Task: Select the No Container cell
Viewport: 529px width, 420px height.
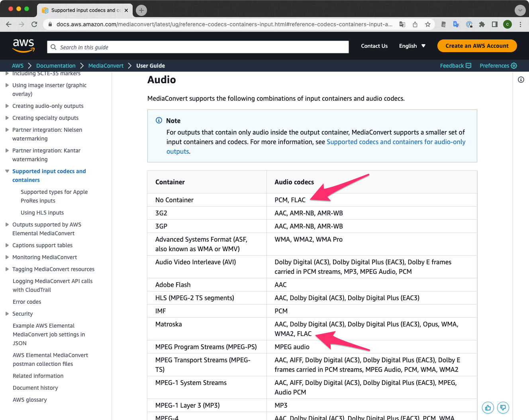Action: [x=207, y=200]
